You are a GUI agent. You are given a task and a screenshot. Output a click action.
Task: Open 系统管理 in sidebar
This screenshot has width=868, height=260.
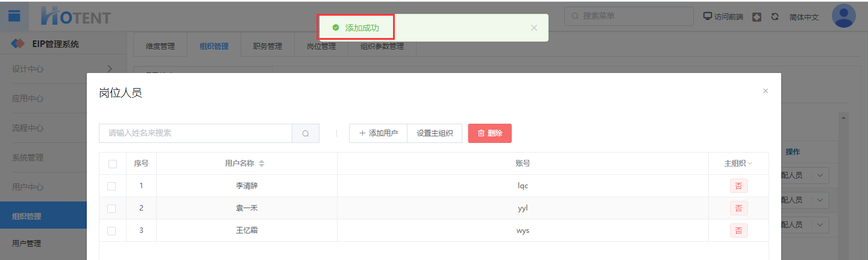click(x=63, y=157)
